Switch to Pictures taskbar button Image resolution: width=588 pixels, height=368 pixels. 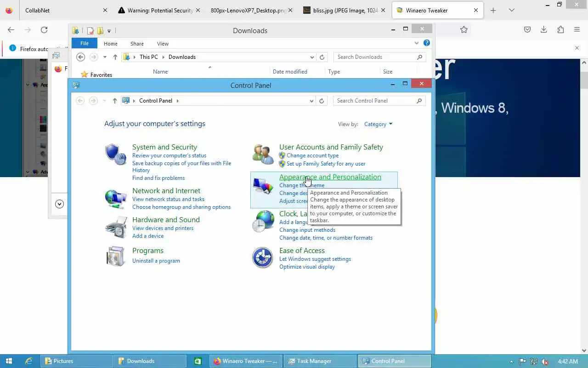coord(77,361)
